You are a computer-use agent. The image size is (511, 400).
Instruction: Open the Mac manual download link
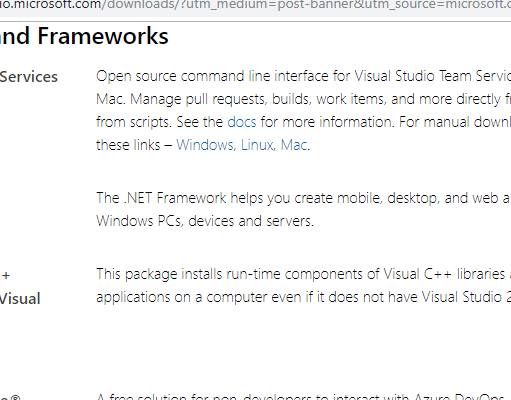tap(294, 145)
